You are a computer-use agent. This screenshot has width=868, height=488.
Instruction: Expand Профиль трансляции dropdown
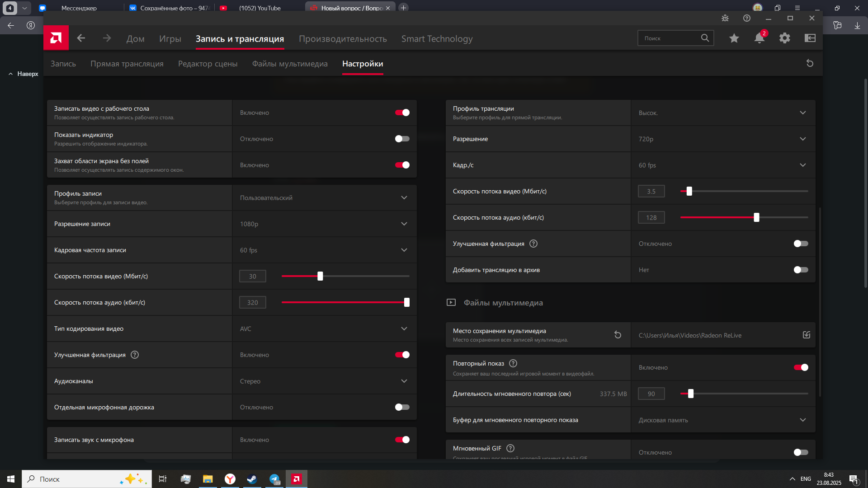(723, 113)
